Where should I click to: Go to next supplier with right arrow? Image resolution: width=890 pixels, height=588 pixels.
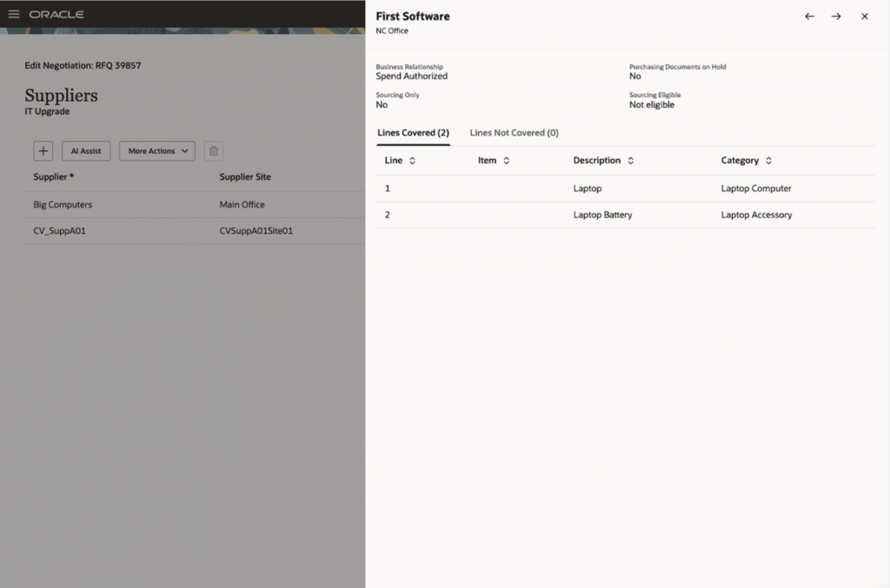[x=836, y=17]
